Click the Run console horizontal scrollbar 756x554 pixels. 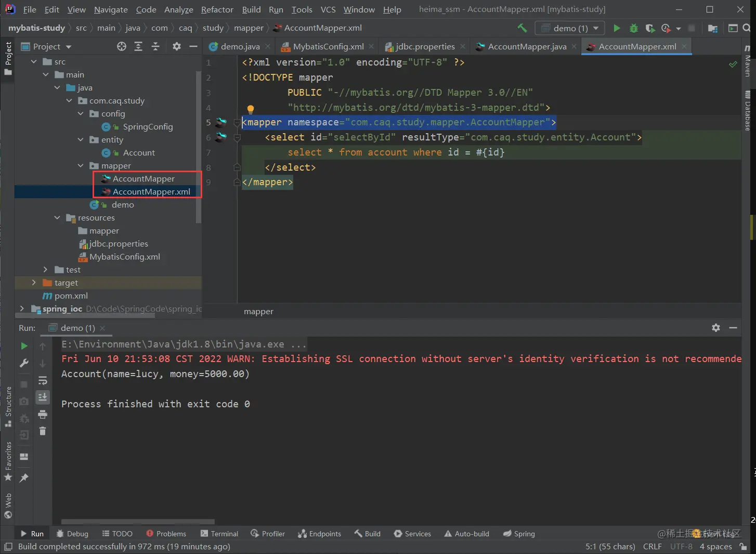tap(138, 521)
